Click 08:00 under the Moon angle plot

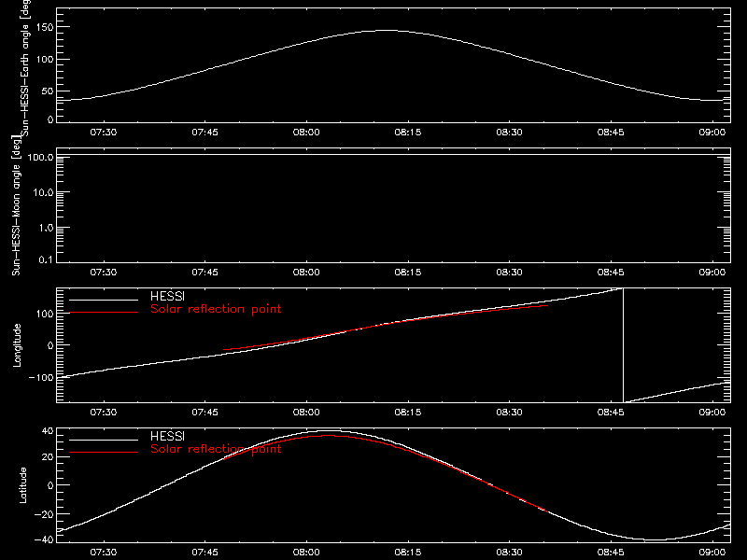306,273
